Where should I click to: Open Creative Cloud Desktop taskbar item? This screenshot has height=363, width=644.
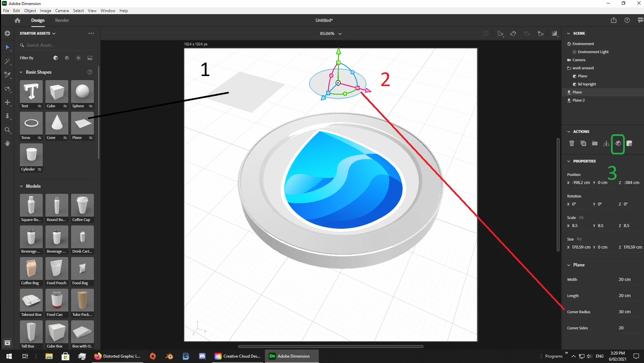pos(238,356)
